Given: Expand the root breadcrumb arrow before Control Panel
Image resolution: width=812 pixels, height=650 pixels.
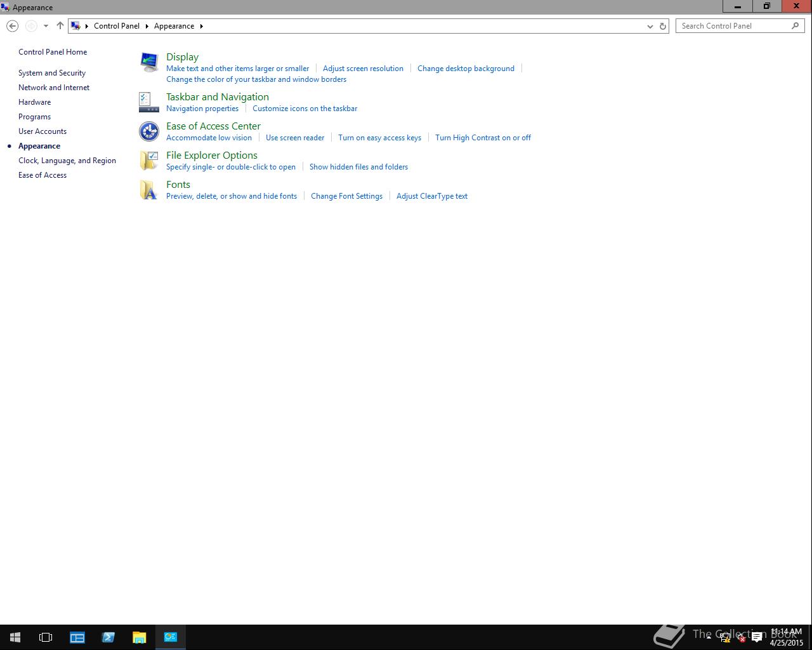Looking at the screenshot, I should 87,26.
